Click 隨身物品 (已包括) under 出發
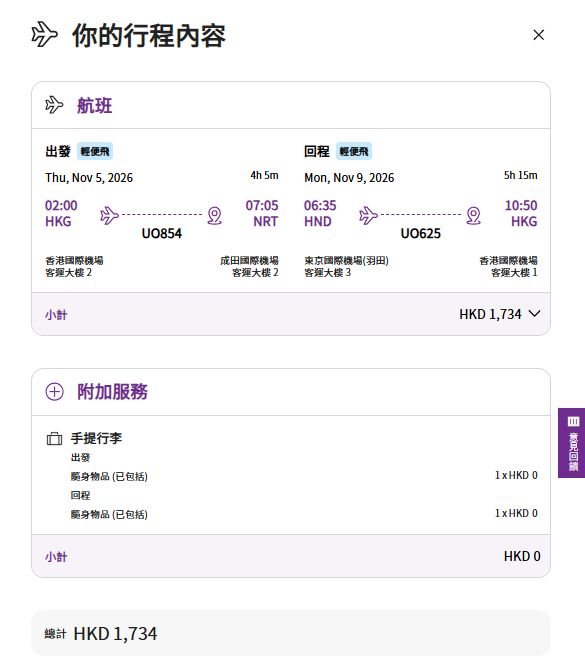585x665 pixels. tap(109, 476)
